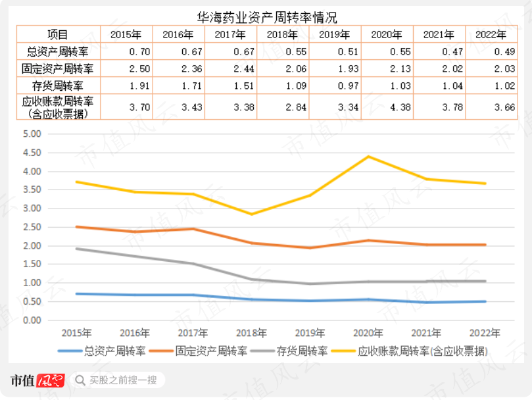
Task: Click the 固定资产周转率 legend label text
Action: [x=211, y=351]
